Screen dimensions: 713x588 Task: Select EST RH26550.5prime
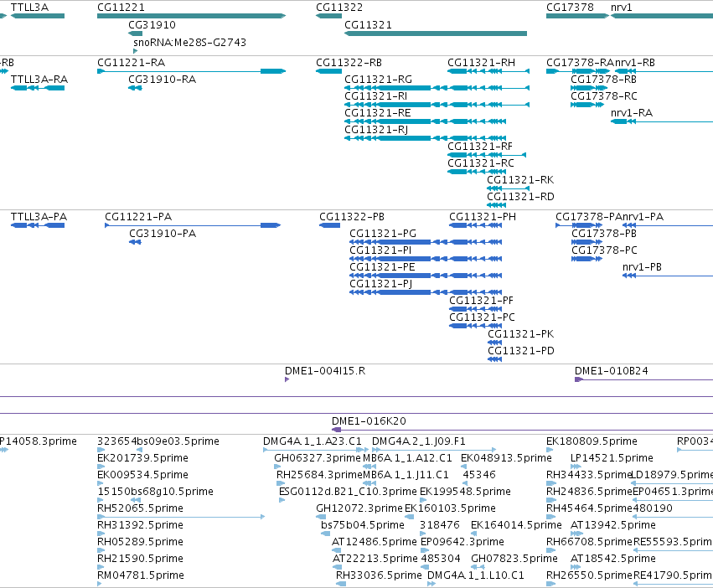click(589, 575)
